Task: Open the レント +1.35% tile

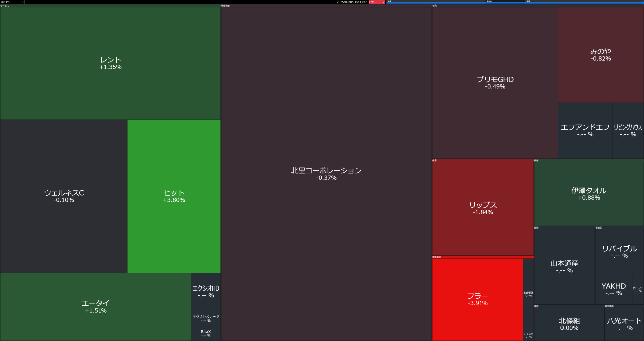Action: (110, 63)
